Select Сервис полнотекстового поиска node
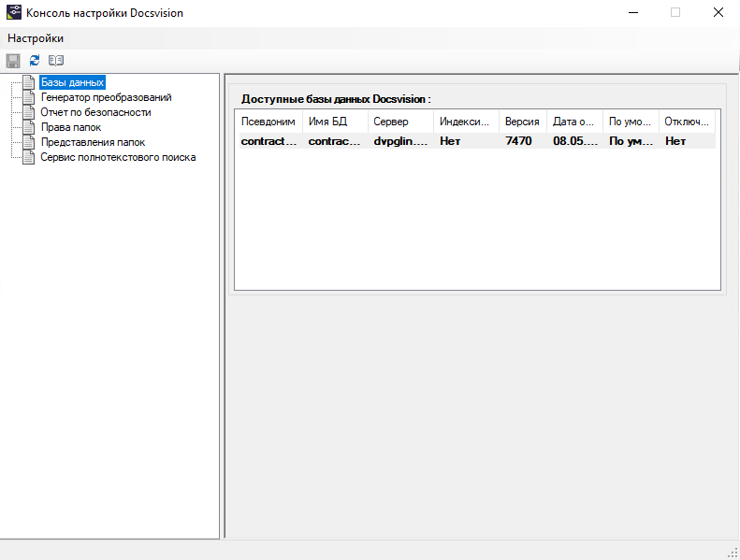 coord(118,157)
